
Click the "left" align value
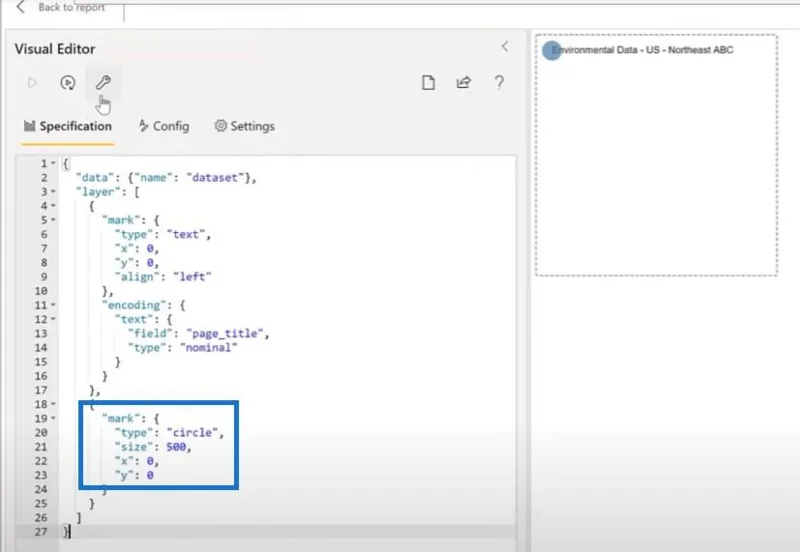(x=192, y=277)
